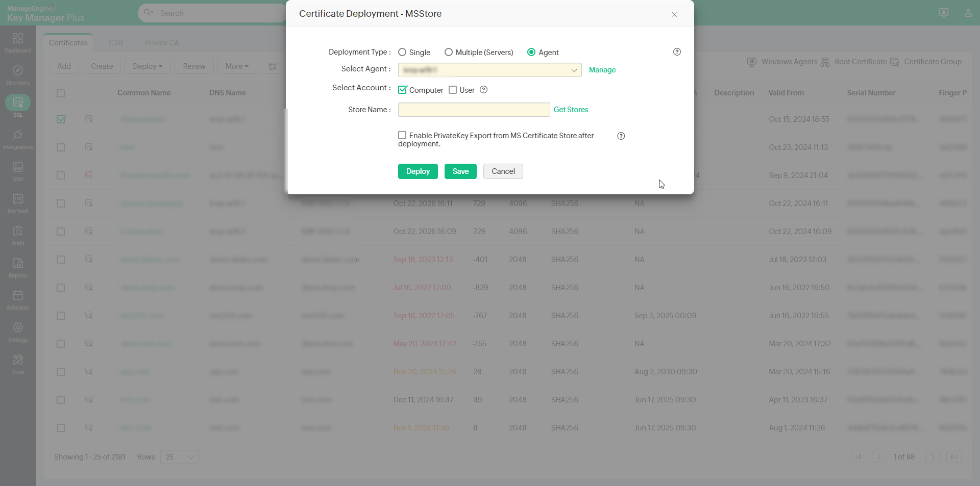Click the DNS Name column header
The image size is (980, 486).
point(228,93)
